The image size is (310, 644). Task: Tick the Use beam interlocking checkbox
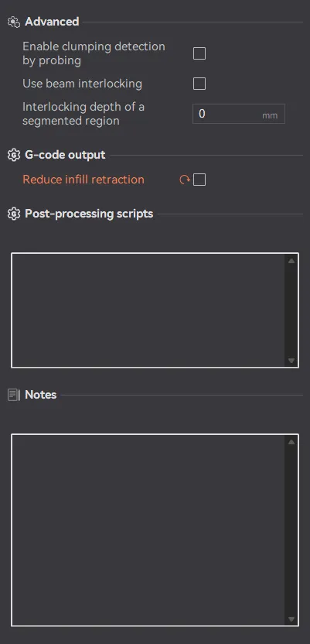click(199, 84)
